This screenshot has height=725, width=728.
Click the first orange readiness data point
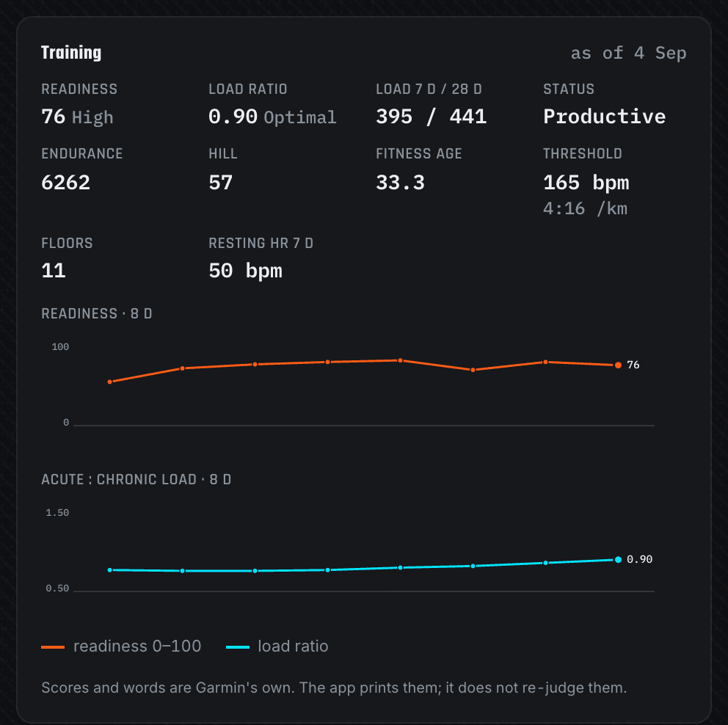click(110, 382)
